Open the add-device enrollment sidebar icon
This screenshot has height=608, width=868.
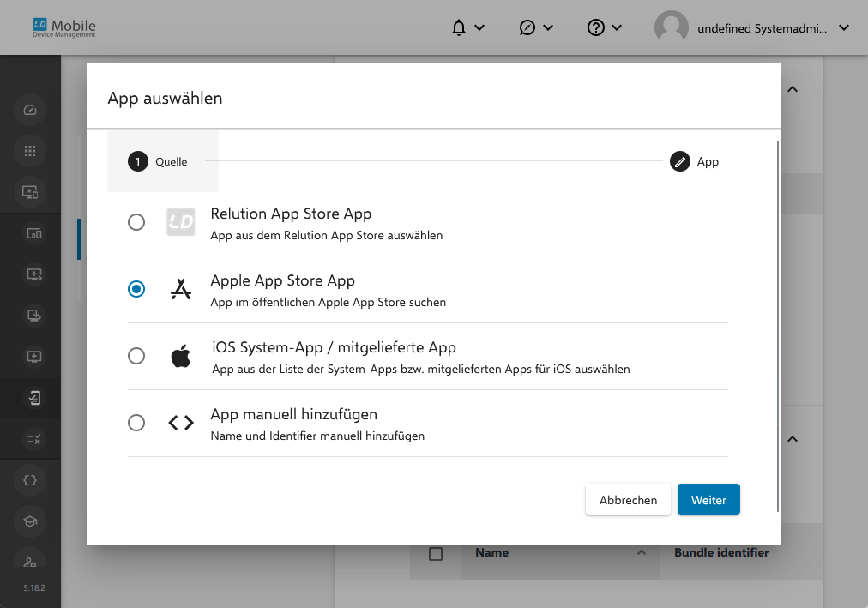point(33,274)
